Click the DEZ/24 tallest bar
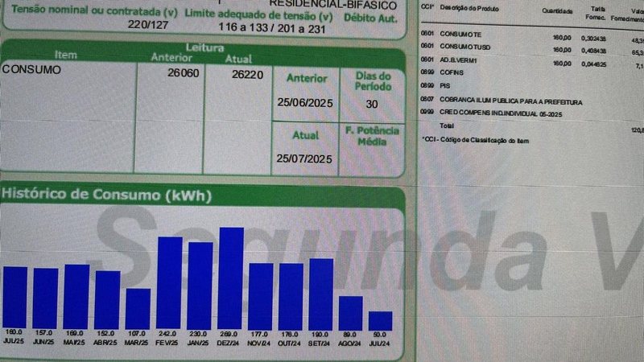 231,278
